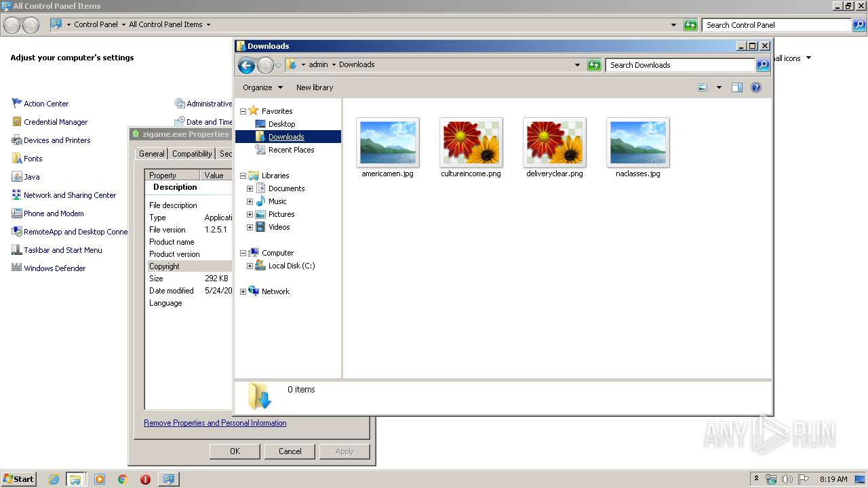Collapse the Favorites tree node
This screenshot has width=868, height=488.
pyautogui.click(x=243, y=111)
